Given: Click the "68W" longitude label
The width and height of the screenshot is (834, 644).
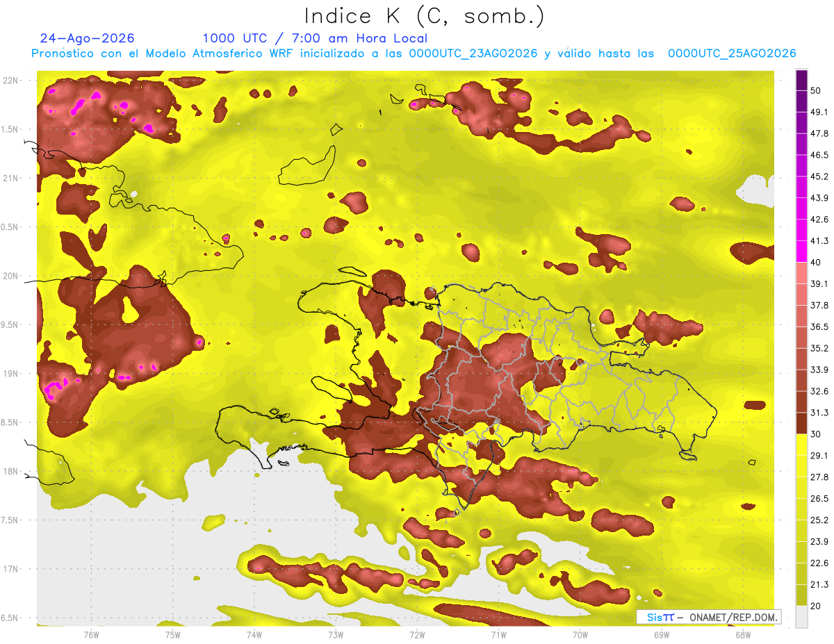Looking at the screenshot, I should [742, 635].
